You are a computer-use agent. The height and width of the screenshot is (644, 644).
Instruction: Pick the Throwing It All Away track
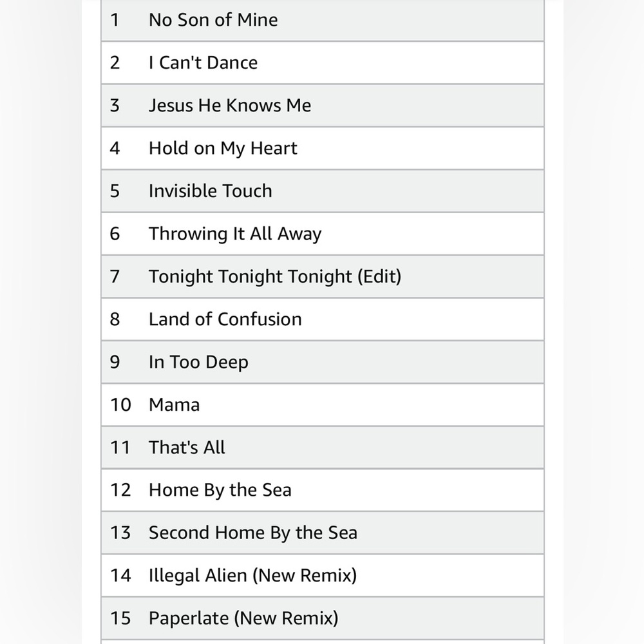[x=323, y=234]
